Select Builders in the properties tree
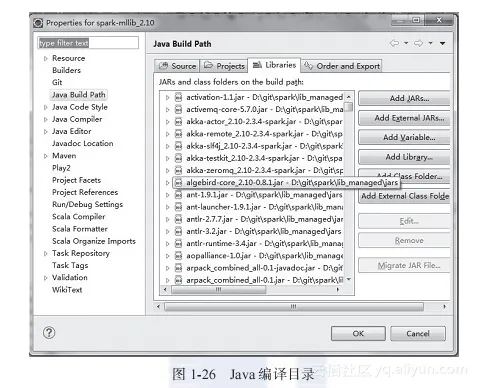The image size is (478, 388). pos(67,70)
